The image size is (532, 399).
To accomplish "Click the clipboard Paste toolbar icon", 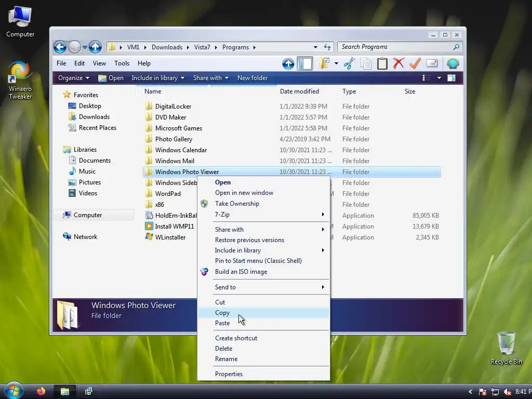I will click(x=382, y=63).
